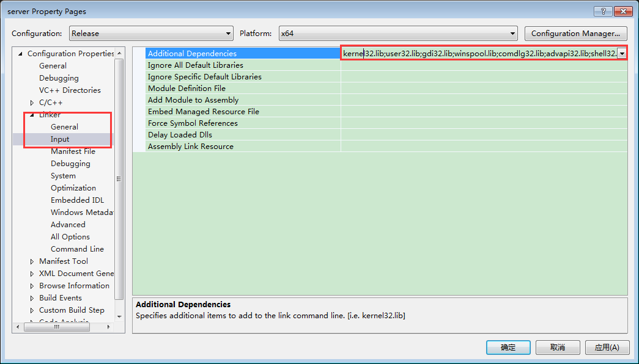Expand the Browse Information node
Viewport: 639px width, 364px height.
point(32,285)
